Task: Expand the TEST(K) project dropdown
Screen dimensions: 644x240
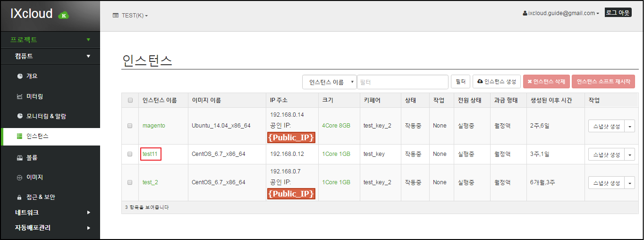Action: (130, 16)
